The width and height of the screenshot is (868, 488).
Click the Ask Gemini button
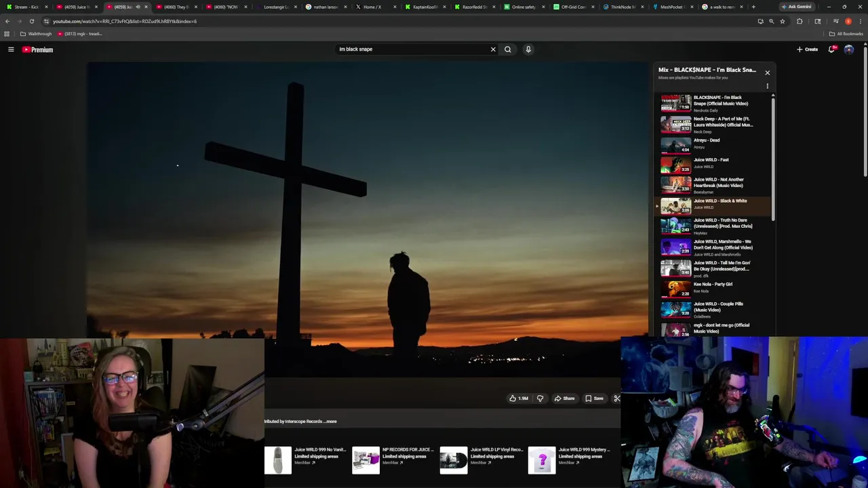pos(796,7)
